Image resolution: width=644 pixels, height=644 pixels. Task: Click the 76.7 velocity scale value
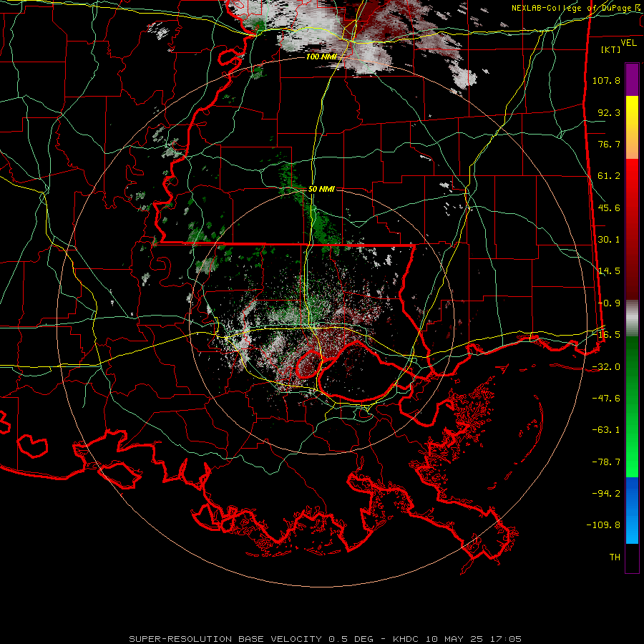pyautogui.click(x=609, y=144)
